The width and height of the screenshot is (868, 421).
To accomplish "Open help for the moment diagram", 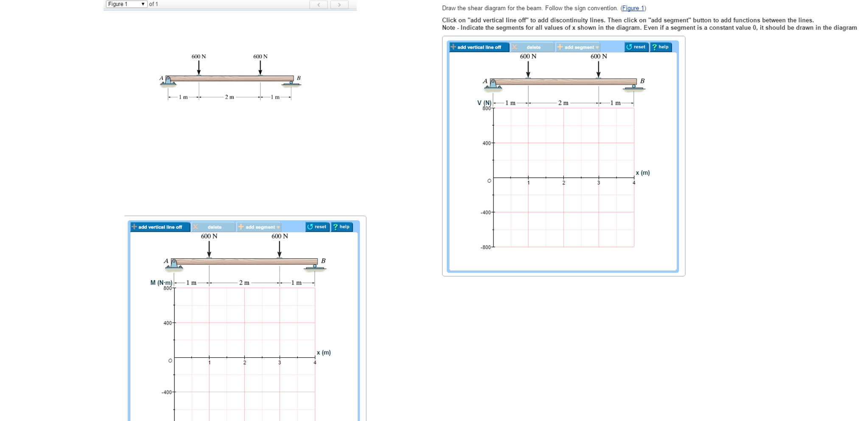I will 342,227.
